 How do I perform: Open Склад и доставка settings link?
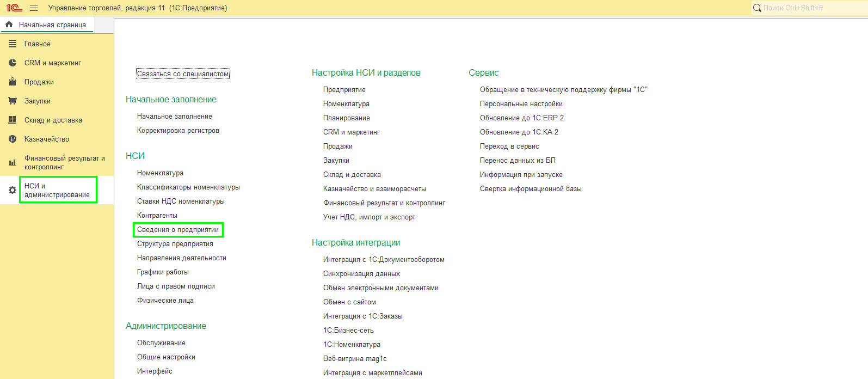coord(352,174)
